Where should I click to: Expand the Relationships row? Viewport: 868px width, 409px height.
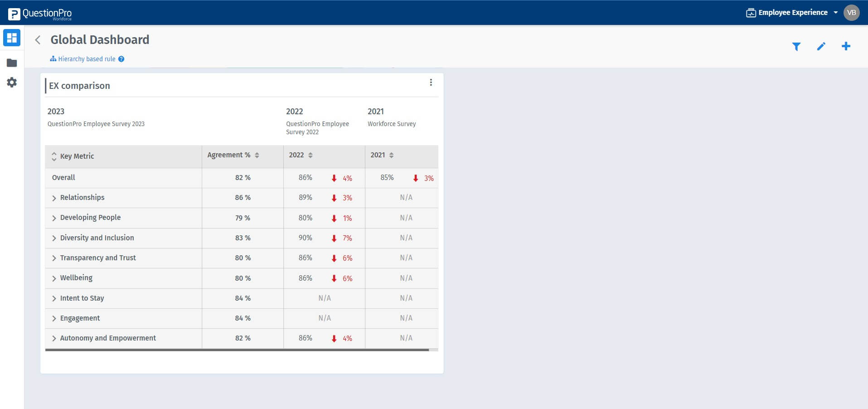(x=54, y=198)
